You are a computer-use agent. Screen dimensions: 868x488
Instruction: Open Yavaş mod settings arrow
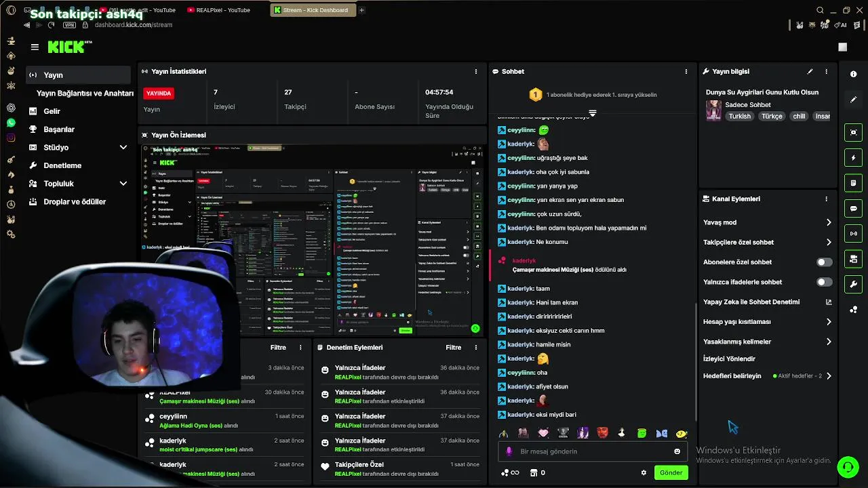829,222
